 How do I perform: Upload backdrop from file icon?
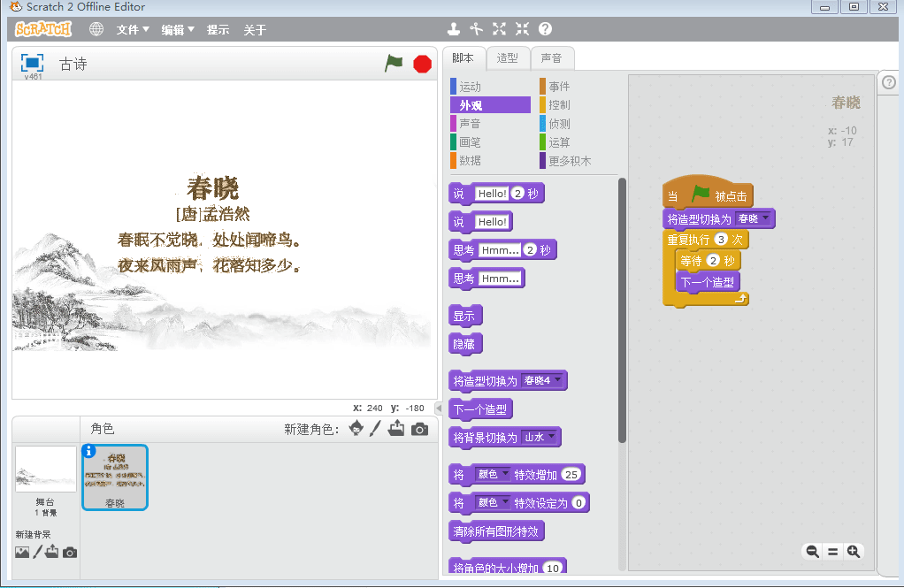click(x=52, y=552)
